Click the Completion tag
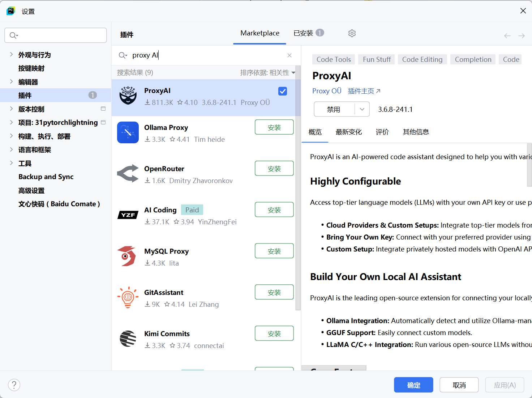 [x=473, y=59]
